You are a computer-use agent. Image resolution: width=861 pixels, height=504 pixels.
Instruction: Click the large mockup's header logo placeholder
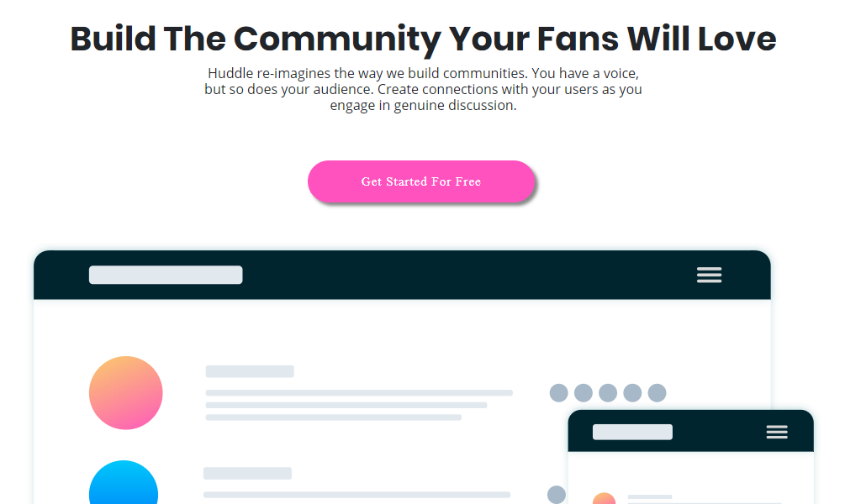click(166, 275)
